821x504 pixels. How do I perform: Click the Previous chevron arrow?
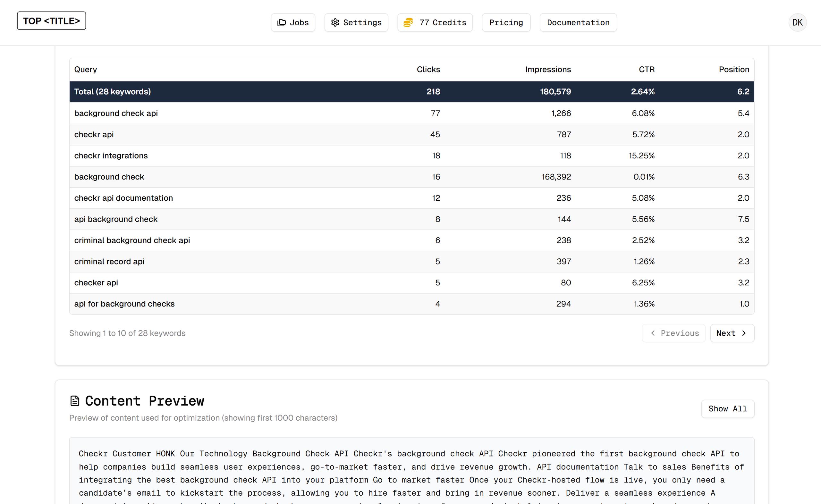pyautogui.click(x=653, y=333)
